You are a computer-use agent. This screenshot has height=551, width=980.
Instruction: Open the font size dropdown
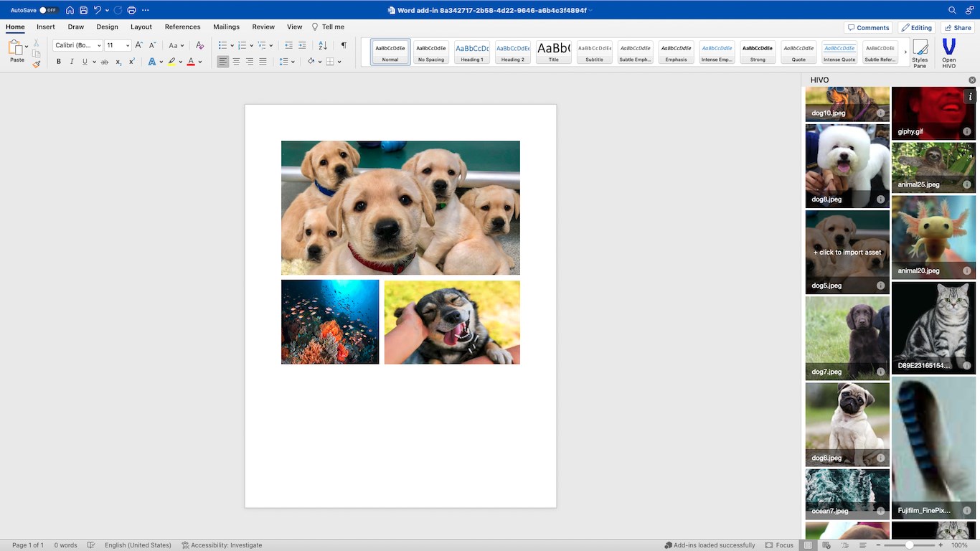(128, 45)
